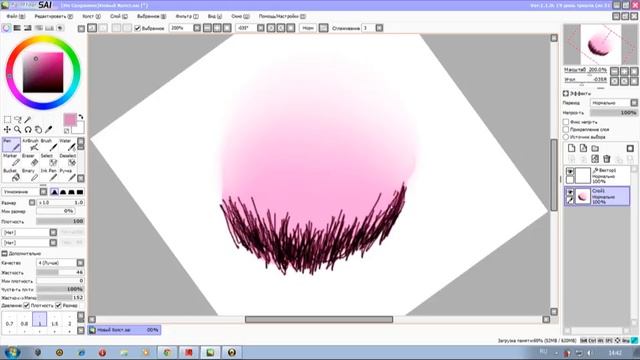
Task: Select brush size 1.5 preset
Action: coord(55,319)
